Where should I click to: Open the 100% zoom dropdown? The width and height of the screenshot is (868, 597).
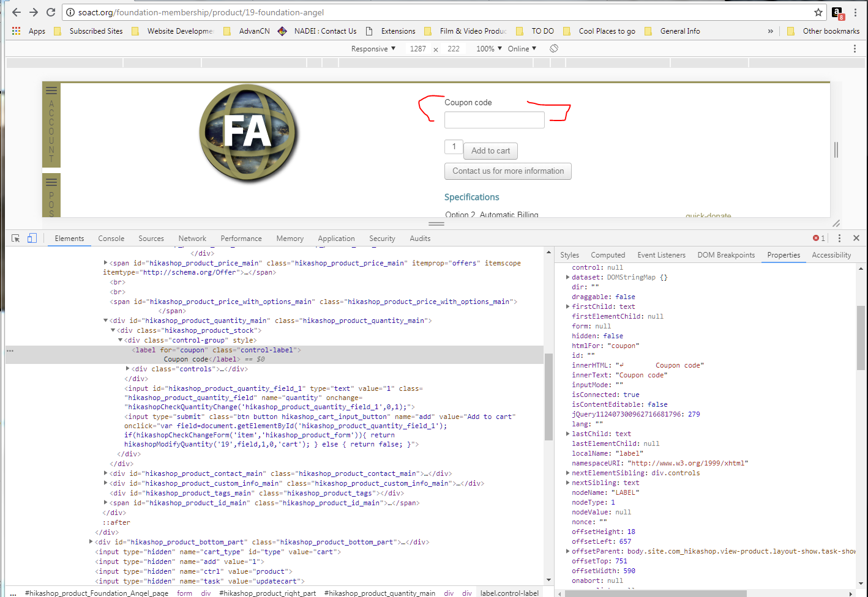(x=488, y=49)
